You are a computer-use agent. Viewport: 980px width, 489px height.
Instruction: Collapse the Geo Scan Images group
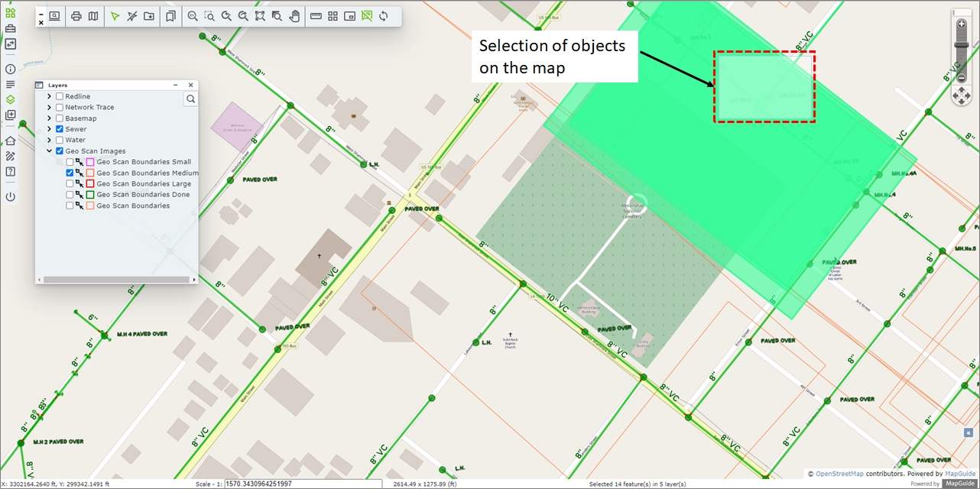coord(50,151)
